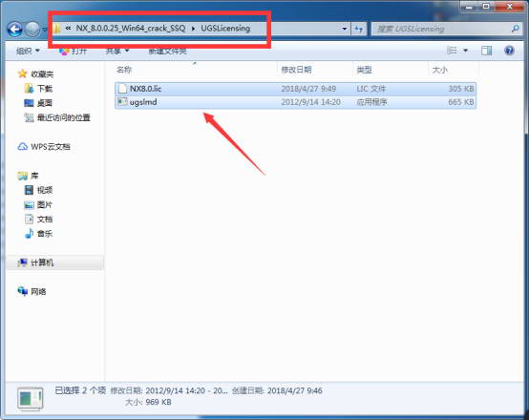The width and height of the screenshot is (529, 420).
Task: Expand the view options dropdown arrow
Action: [x=466, y=51]
